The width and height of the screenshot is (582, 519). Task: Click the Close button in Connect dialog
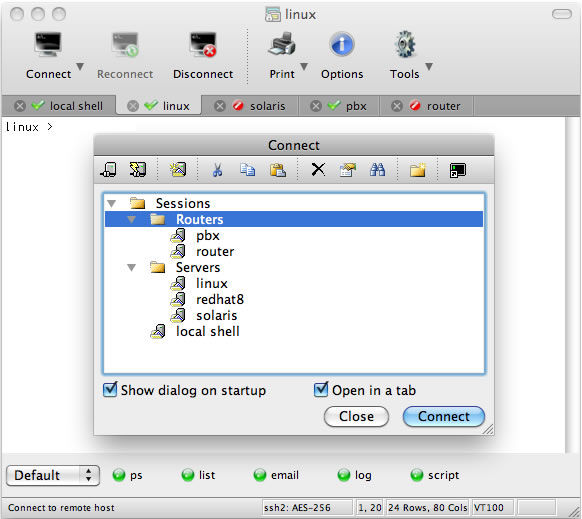click(356, 416)
